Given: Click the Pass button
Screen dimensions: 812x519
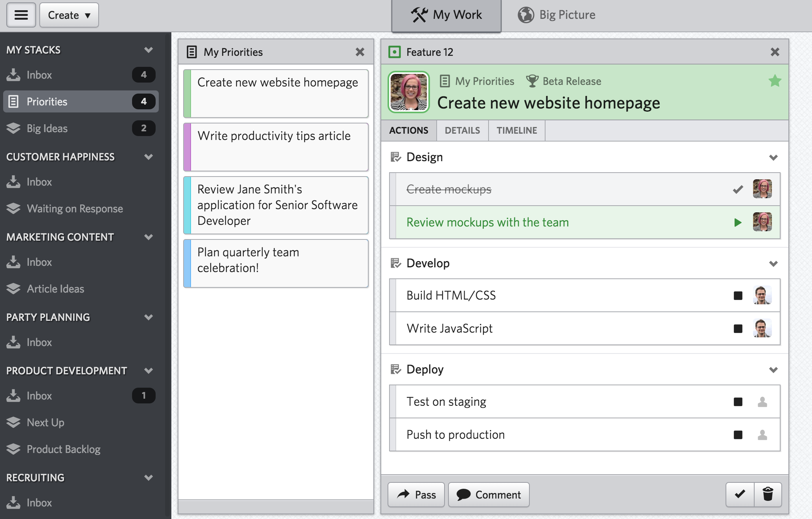Looking at the screenshot, I should click(416, 495).
